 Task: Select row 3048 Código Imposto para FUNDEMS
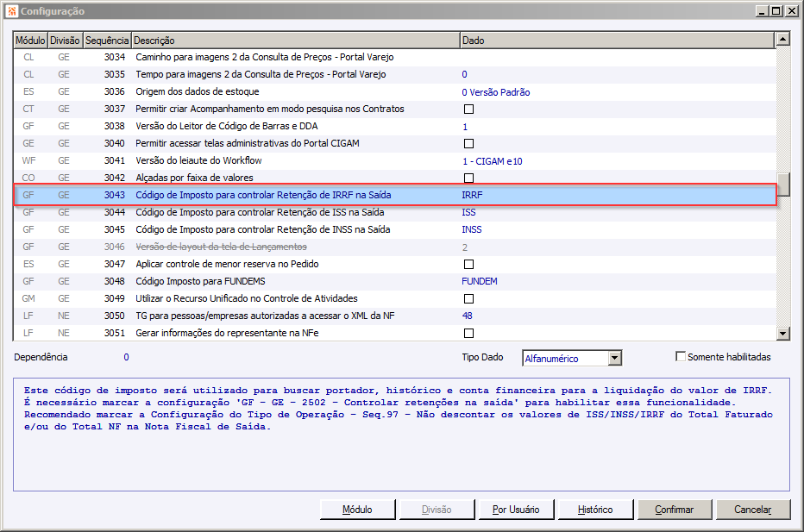click(x=394, y=281)
